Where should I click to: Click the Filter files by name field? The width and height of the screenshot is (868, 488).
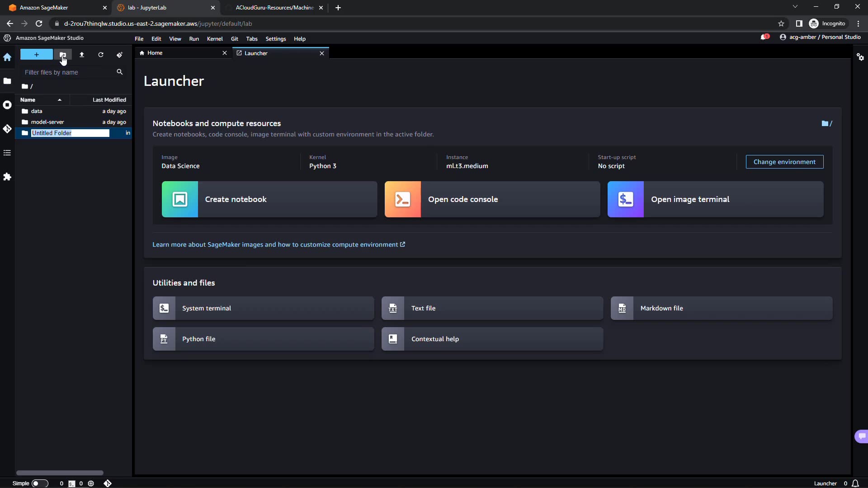[68, 72]
